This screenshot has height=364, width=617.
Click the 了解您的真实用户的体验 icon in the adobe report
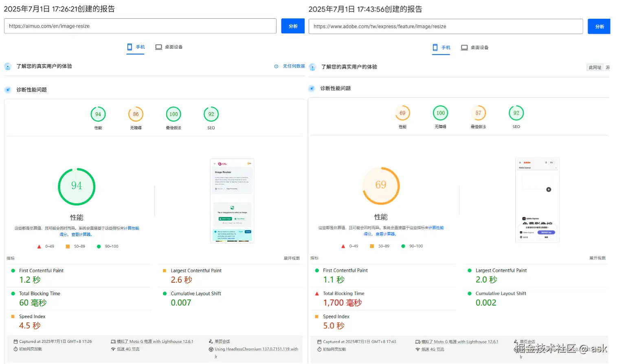(x=312, y=67)
